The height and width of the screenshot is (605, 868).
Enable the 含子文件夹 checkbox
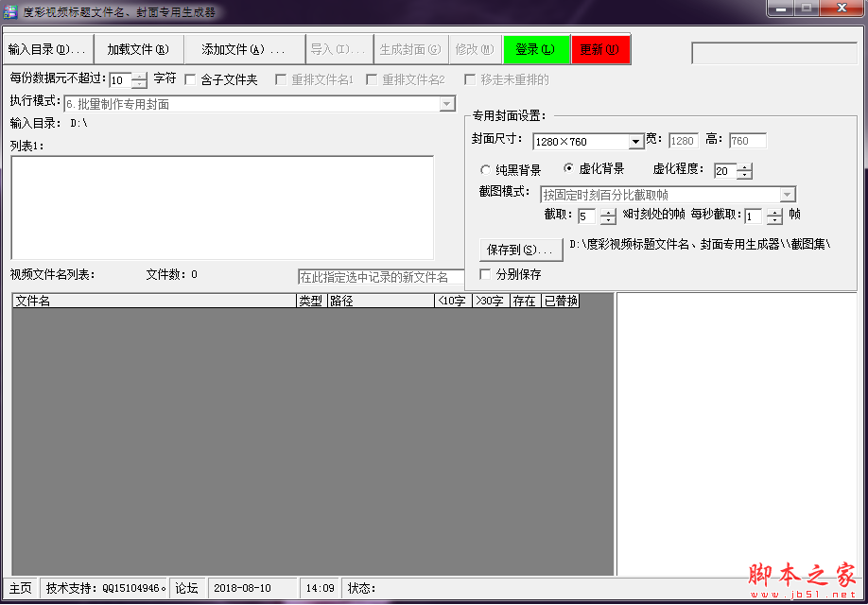pyautogui.click(x=190, y=78)
